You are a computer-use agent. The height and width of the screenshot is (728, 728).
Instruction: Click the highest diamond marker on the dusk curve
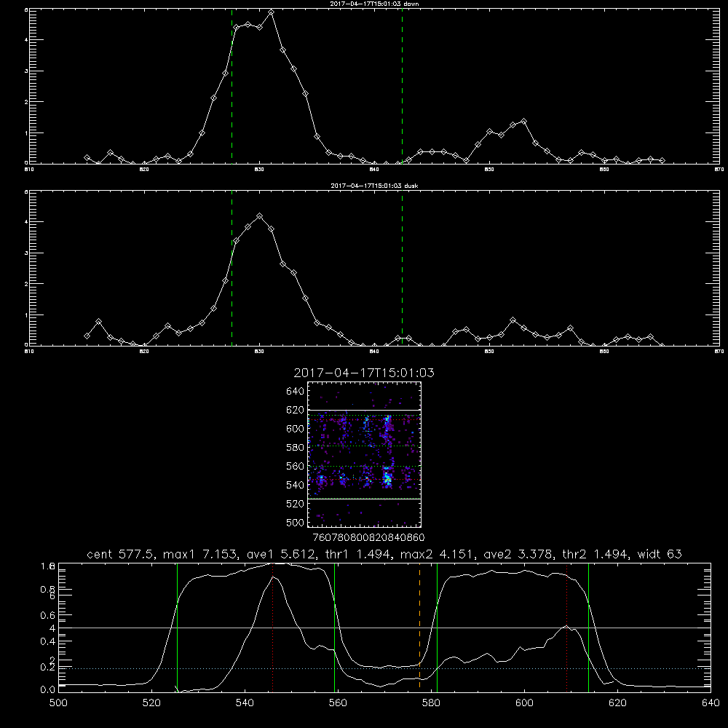[x=260, y=216]
